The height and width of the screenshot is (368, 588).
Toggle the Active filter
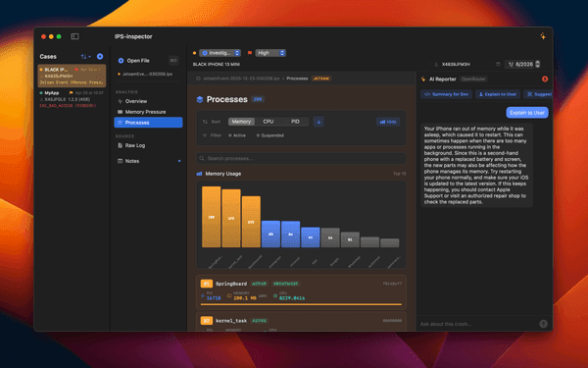pos(237,135)
